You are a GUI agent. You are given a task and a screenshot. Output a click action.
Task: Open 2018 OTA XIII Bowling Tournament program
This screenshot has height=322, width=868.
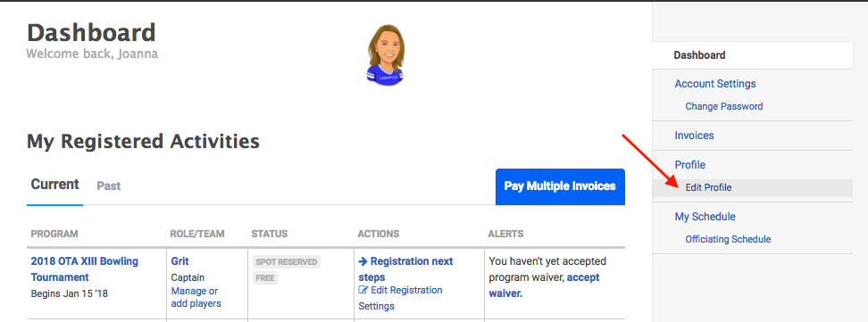click(85, 268)
